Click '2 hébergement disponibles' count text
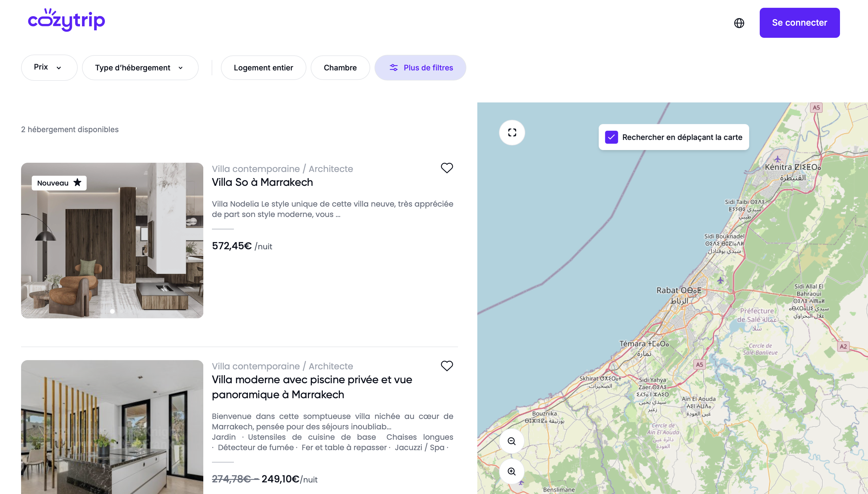Viewport: 868px width, 494px height. 70,129
